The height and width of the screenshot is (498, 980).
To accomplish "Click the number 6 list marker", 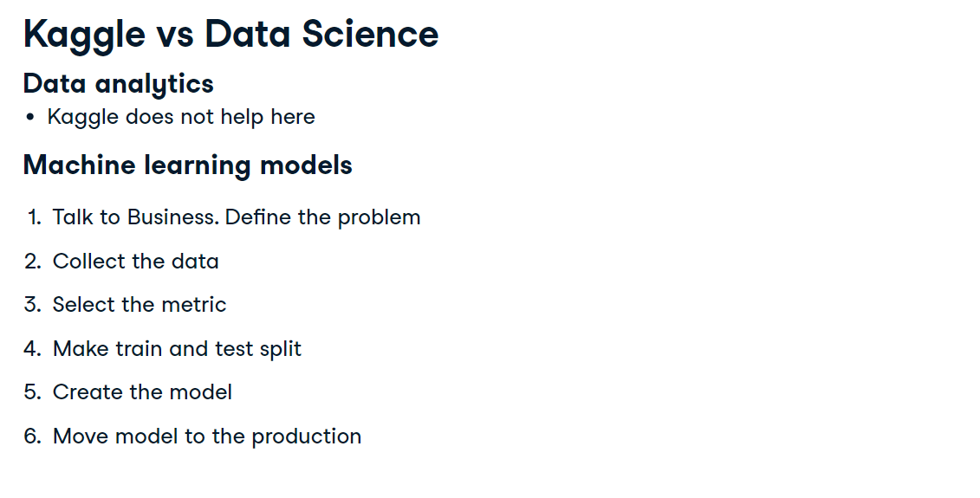I will tap(33, 437).
